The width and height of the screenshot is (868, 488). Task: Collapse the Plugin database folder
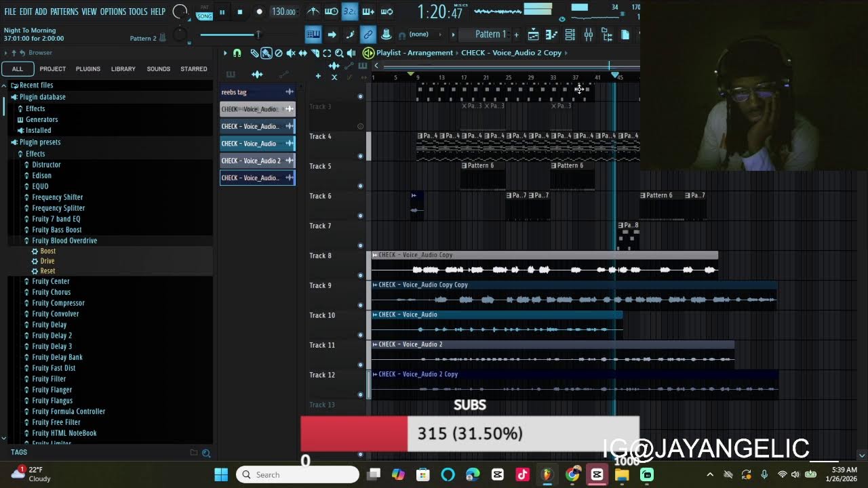[x=42, y=97]
